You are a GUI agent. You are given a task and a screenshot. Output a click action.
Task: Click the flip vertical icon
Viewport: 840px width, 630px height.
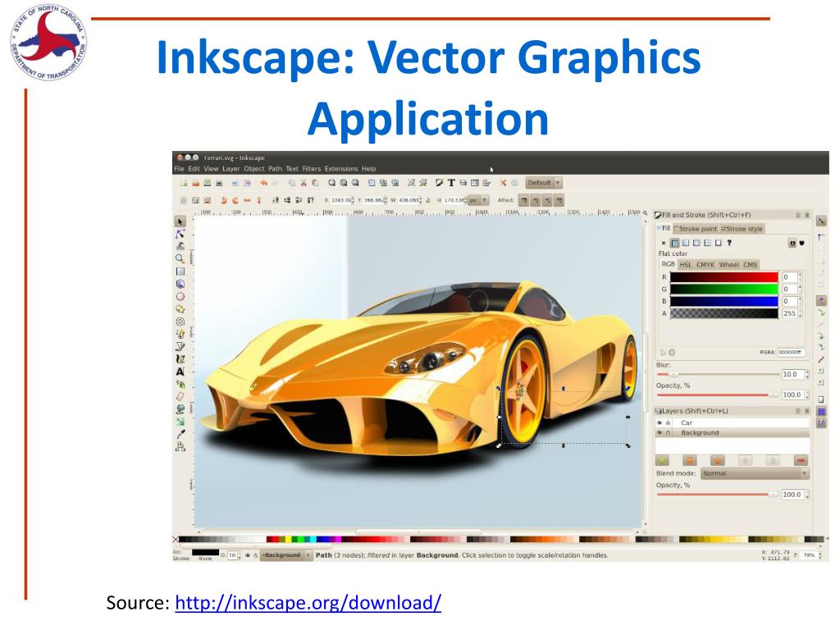coord(258,200)
